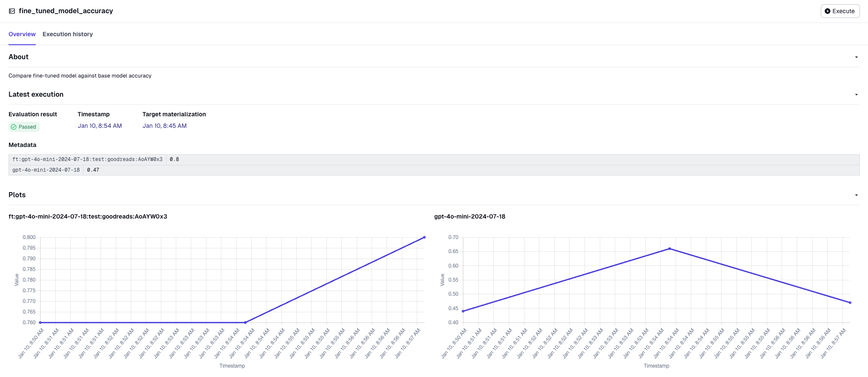868x377 pixels.
Task: Open the Jan 10, 8:54 AM timestamp link
Action: (100, 126)
